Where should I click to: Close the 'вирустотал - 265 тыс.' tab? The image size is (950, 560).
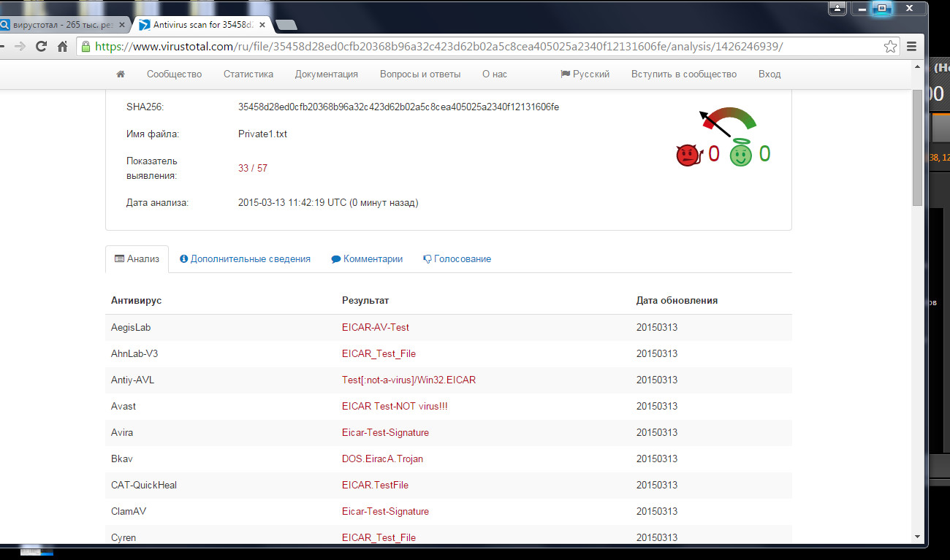click(122, 25)
